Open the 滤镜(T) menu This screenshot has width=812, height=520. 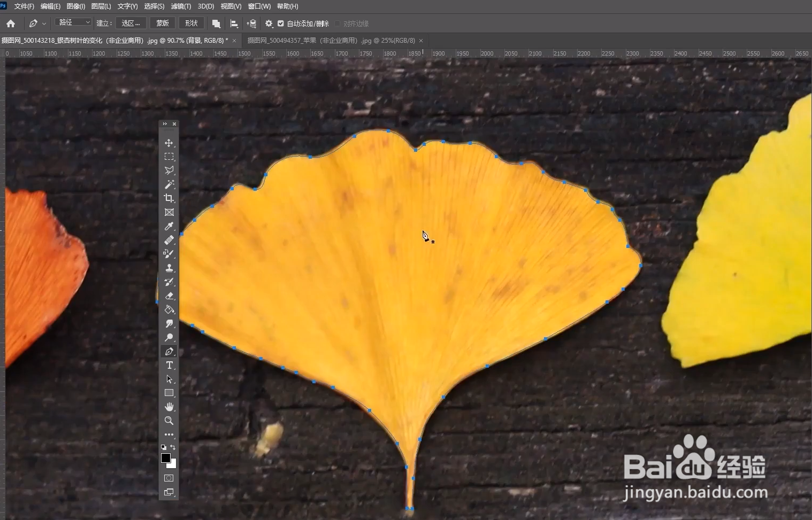tap(181, 6)
